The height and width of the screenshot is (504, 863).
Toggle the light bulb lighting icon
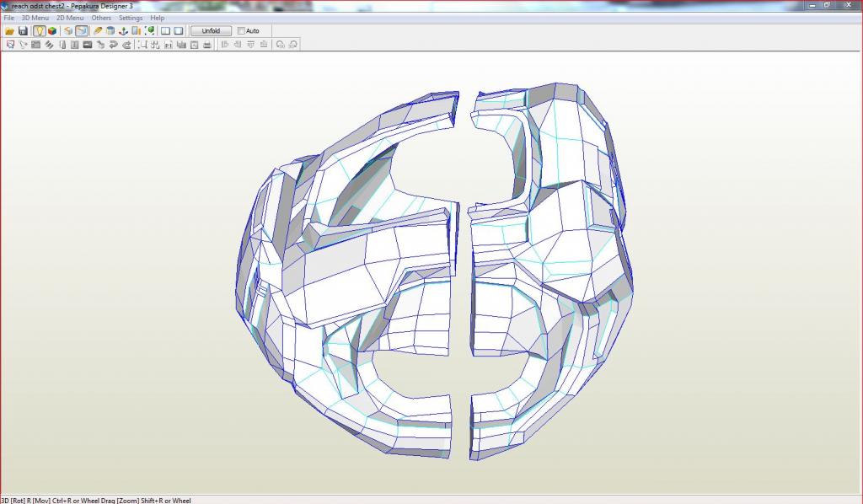click(x=39, y=31)
